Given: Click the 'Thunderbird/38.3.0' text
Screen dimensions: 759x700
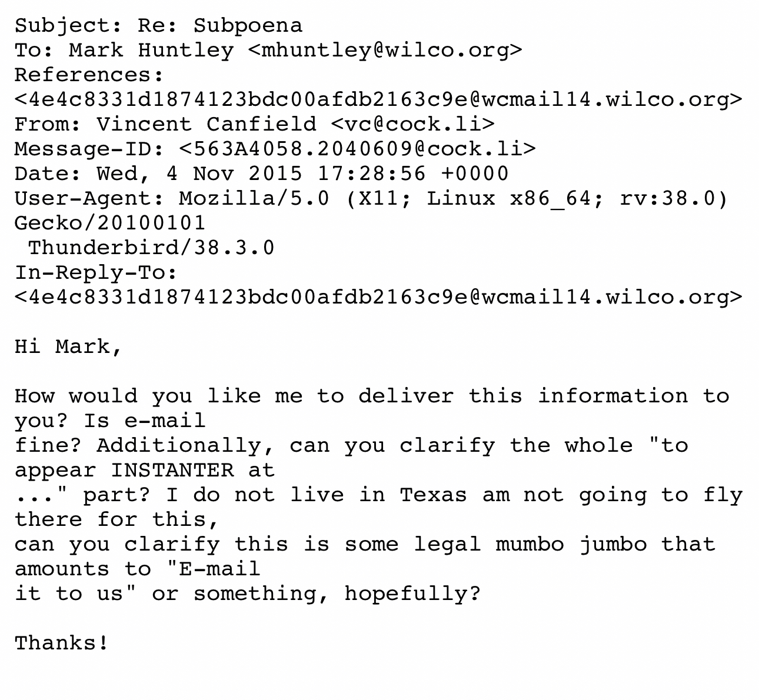Looking at the screenshot, I should tap(151, 248).
